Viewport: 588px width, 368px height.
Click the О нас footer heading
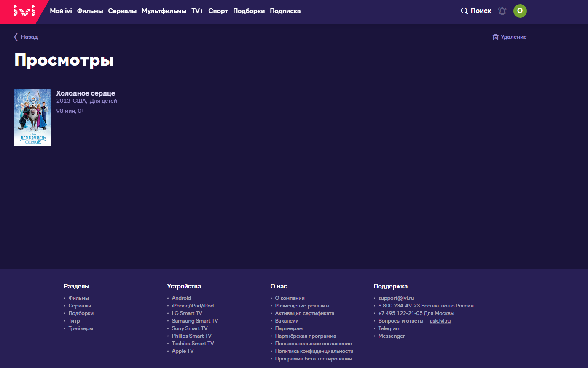pos(279,286)
